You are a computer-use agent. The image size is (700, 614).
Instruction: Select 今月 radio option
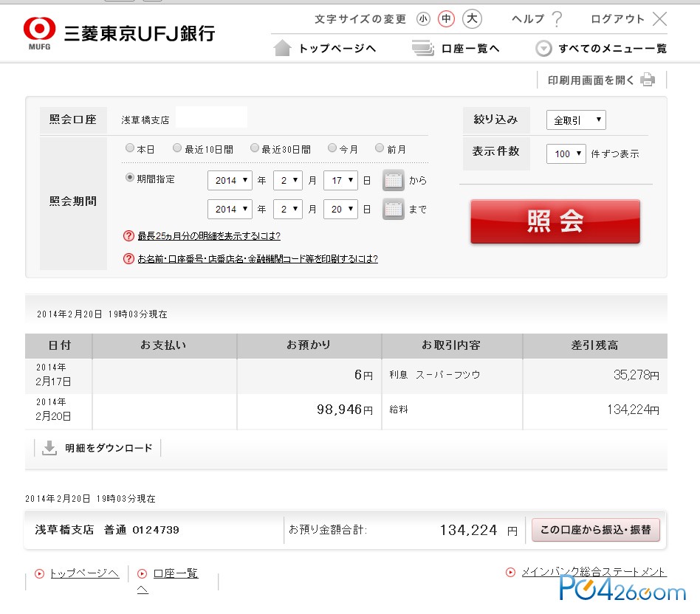pos(332,148)
